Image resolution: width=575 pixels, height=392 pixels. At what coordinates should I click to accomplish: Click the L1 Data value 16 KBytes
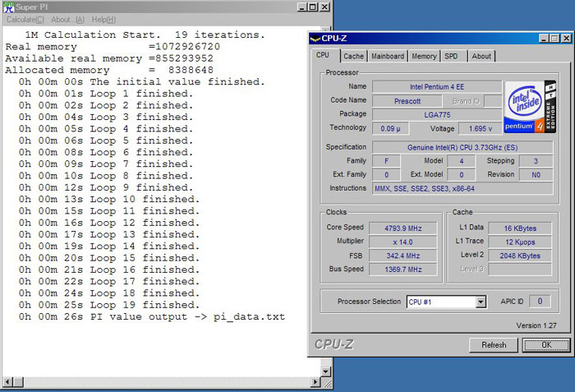click(x=520, y=228)
